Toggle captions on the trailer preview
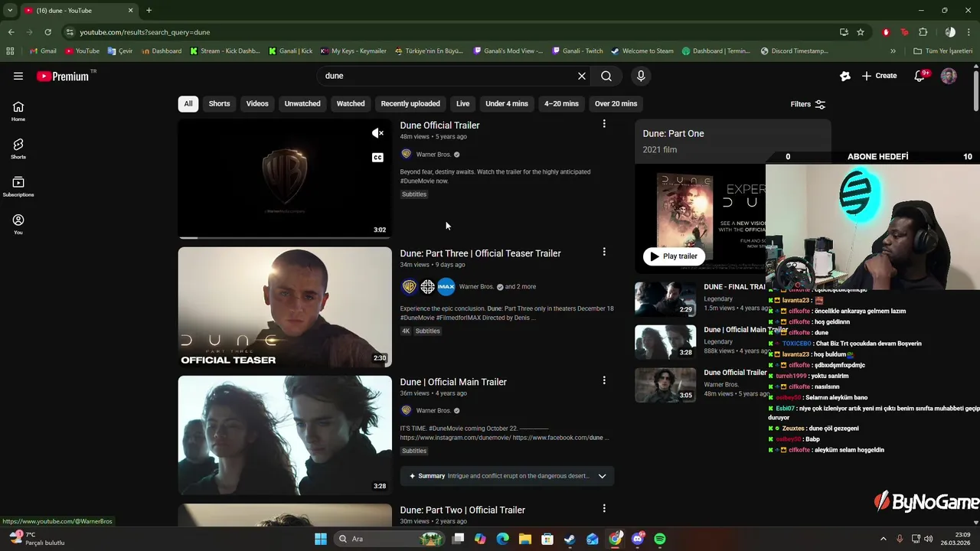 [377, 158]
